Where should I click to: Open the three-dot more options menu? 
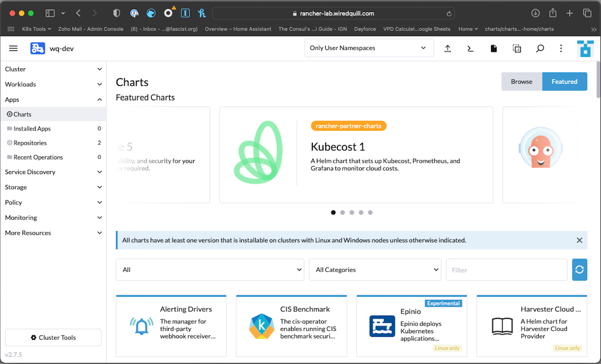[561, 48]
